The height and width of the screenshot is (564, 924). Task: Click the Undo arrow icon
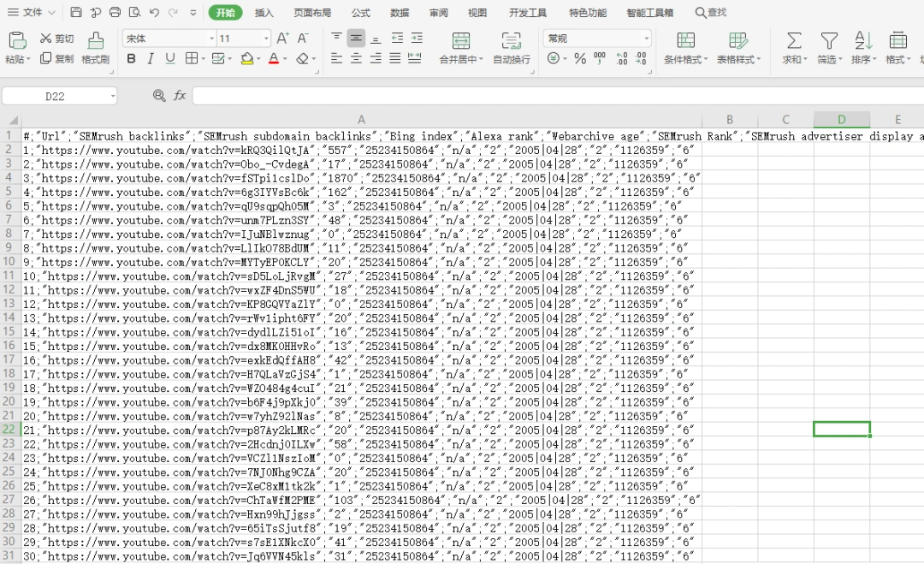(x=154, y=13)
